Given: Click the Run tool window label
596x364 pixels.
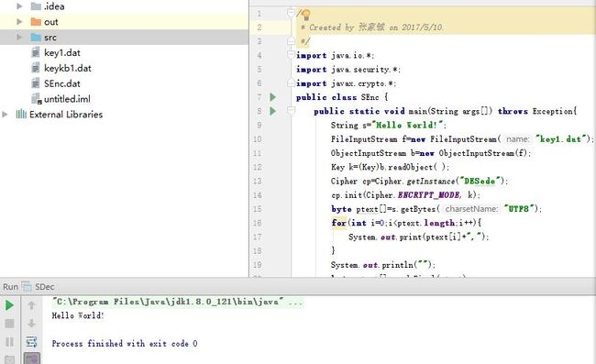Looking at the screenshot, I should 11,286.
